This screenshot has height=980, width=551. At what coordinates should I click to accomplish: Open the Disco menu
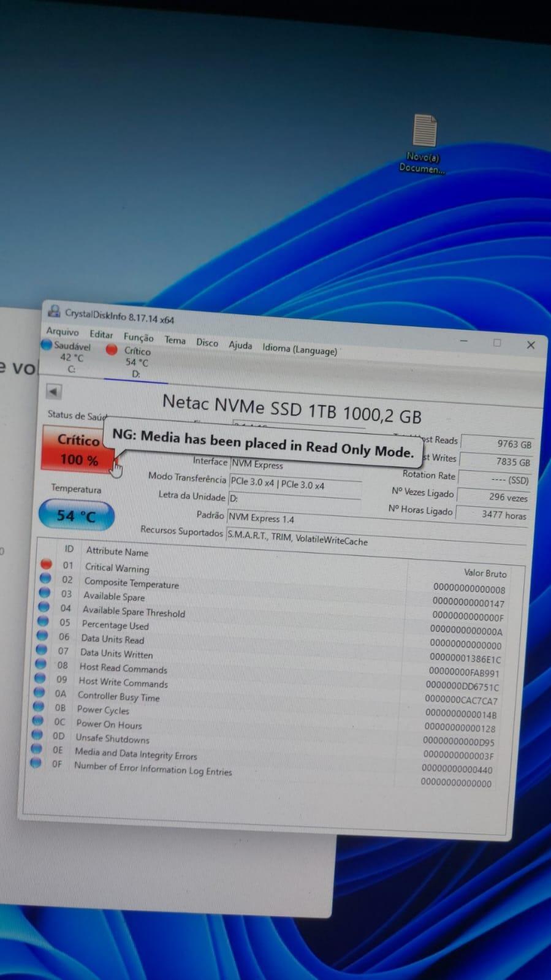click(207, 342)
